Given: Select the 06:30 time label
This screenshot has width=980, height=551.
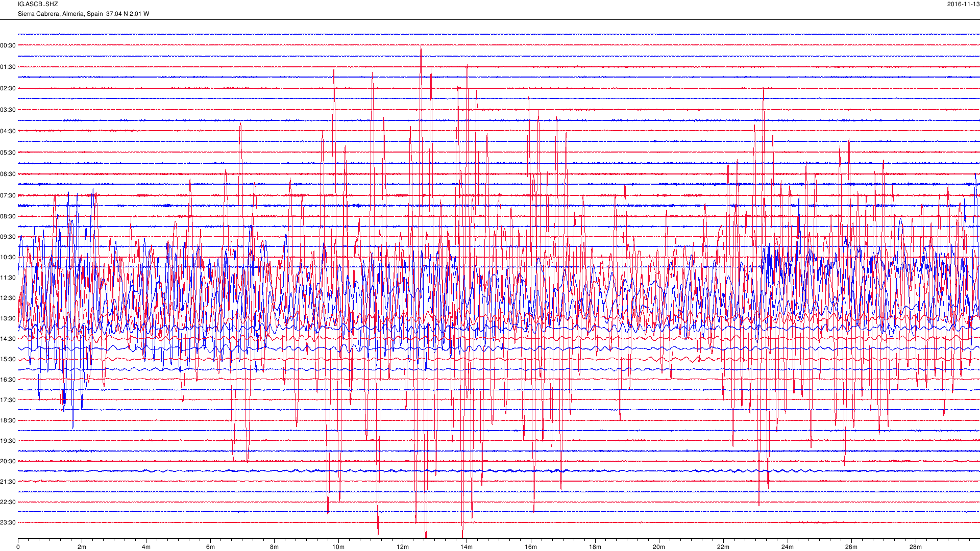Looking at the screenshot, I should click(x=8, y=174).
